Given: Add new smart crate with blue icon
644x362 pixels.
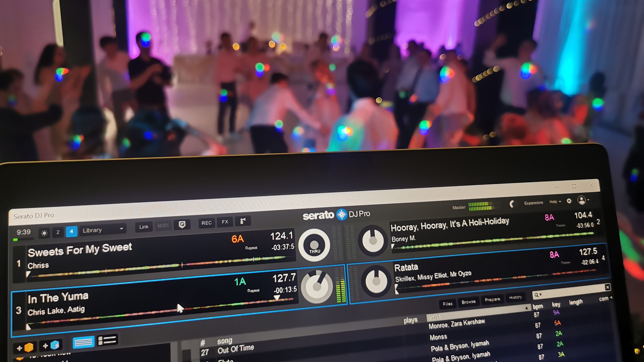Looking at the screenshot, I should pos(51,346).
